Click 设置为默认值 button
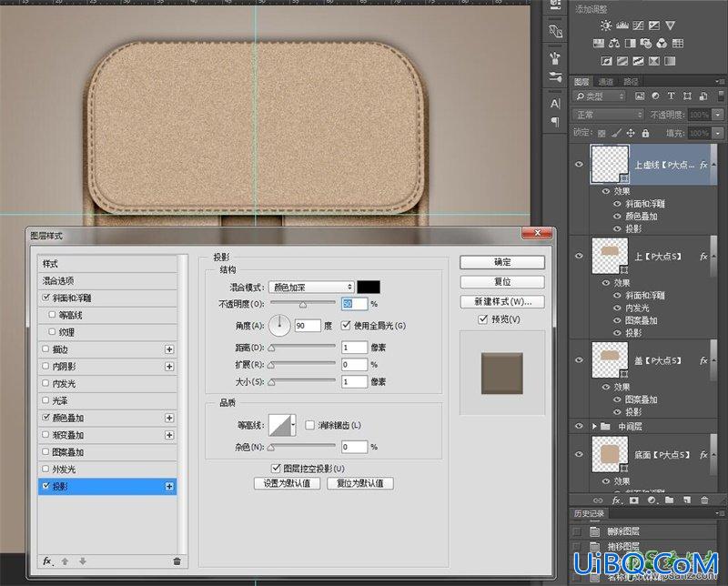 [288, 483]
